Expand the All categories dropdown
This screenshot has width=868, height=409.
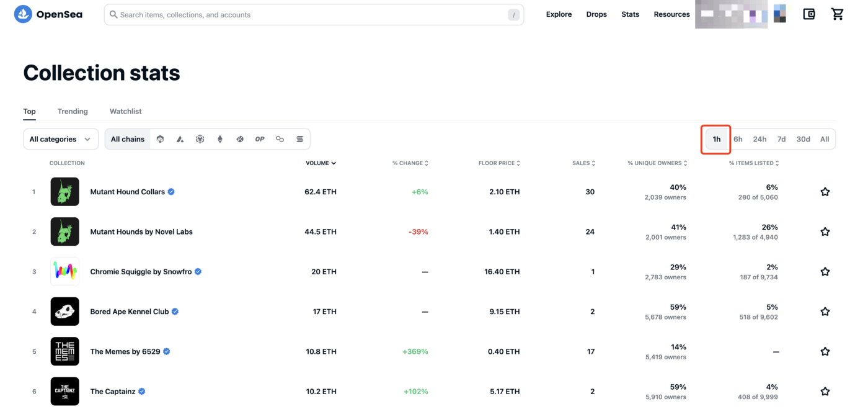coord(61,139)
